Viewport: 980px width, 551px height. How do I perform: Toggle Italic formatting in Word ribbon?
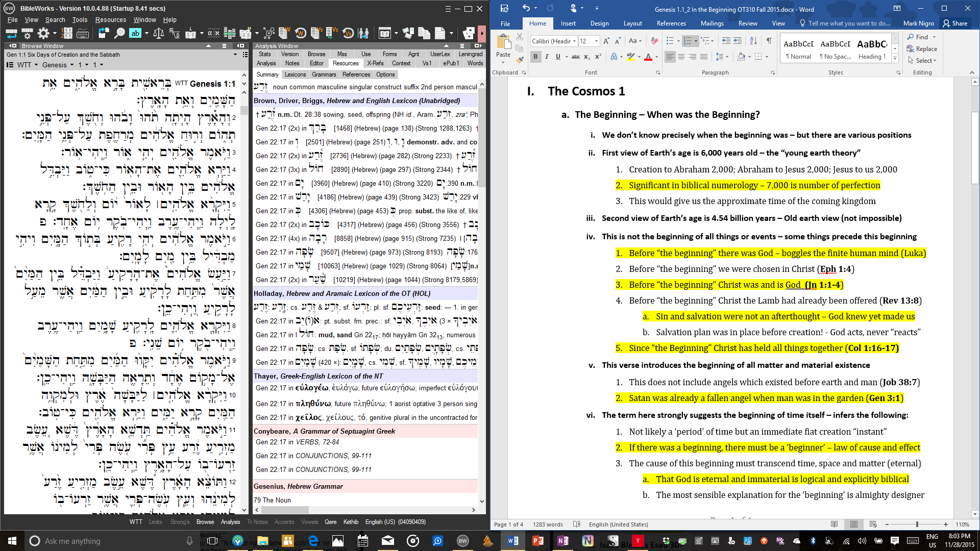547,57
